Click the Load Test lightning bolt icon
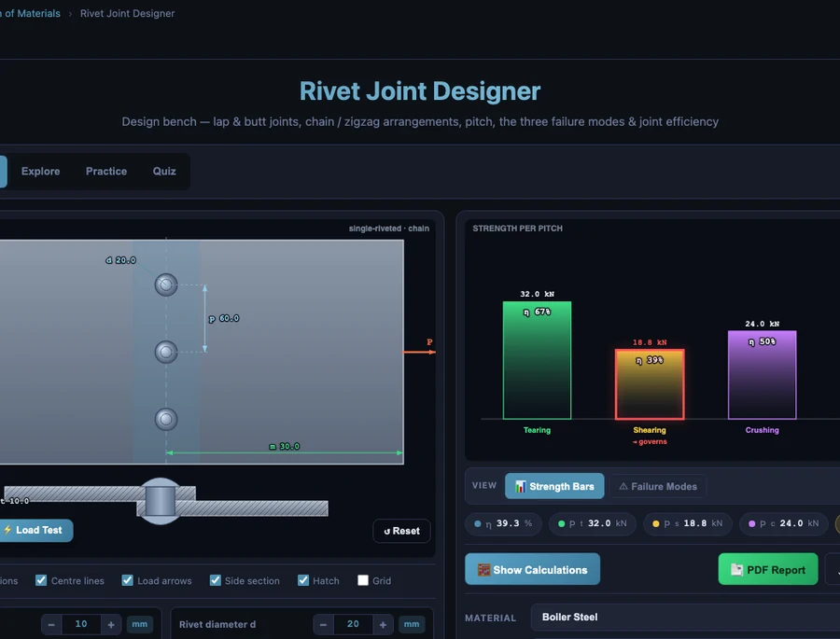This screenshot has width=840, height=639. [7, 530]
